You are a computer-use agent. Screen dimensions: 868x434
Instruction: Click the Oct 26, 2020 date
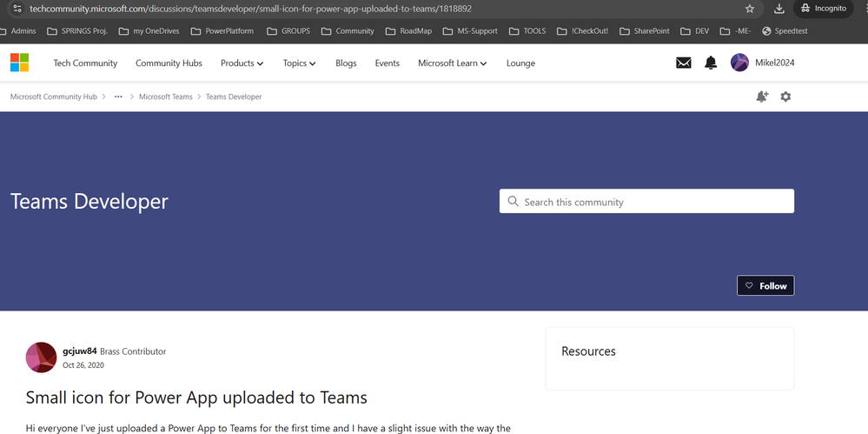[x=83, y=365]
